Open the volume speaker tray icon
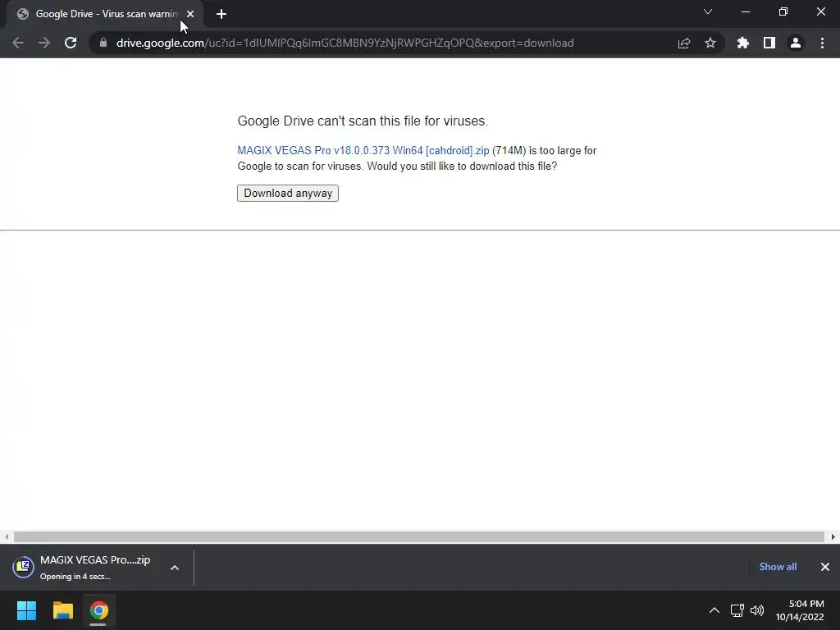Screen dimensions: 840x630 pos(757,610)
